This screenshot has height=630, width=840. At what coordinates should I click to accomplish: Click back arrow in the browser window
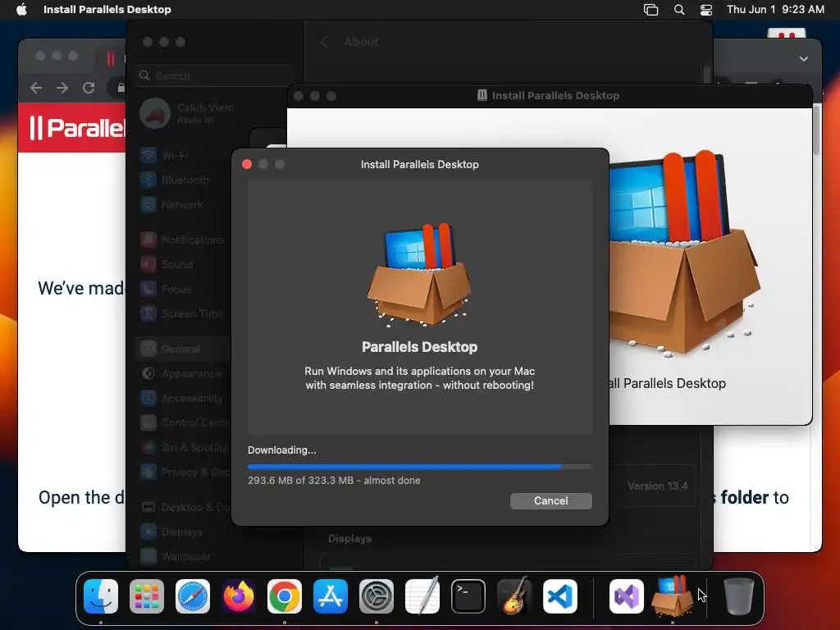[36, 88]
